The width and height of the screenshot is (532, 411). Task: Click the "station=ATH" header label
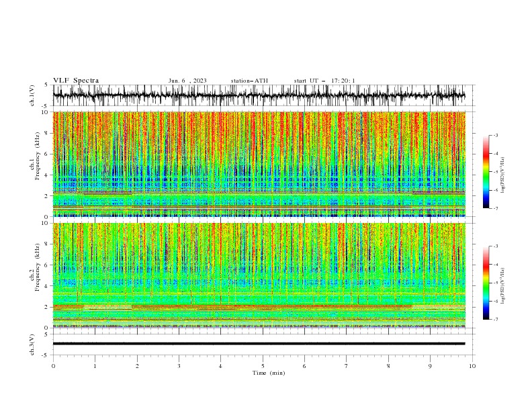(x=249, y=81)
